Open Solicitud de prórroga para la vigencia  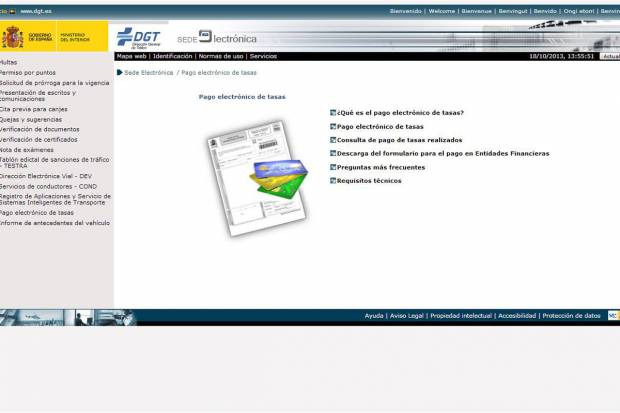[55, 83]
